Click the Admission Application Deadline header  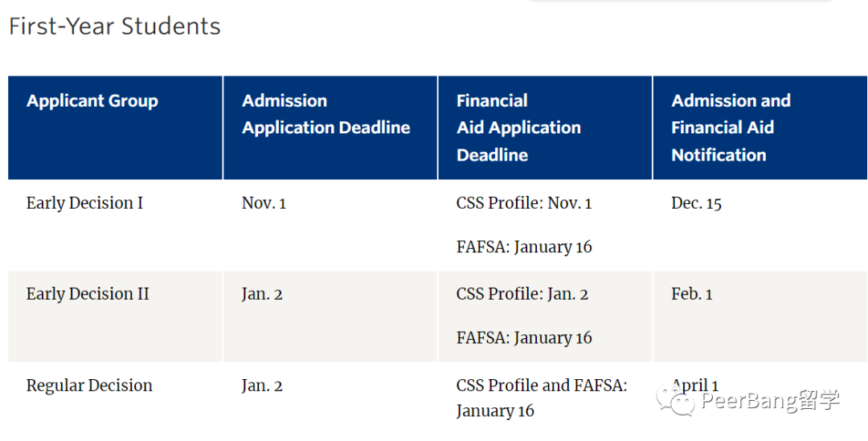(326, 114)
